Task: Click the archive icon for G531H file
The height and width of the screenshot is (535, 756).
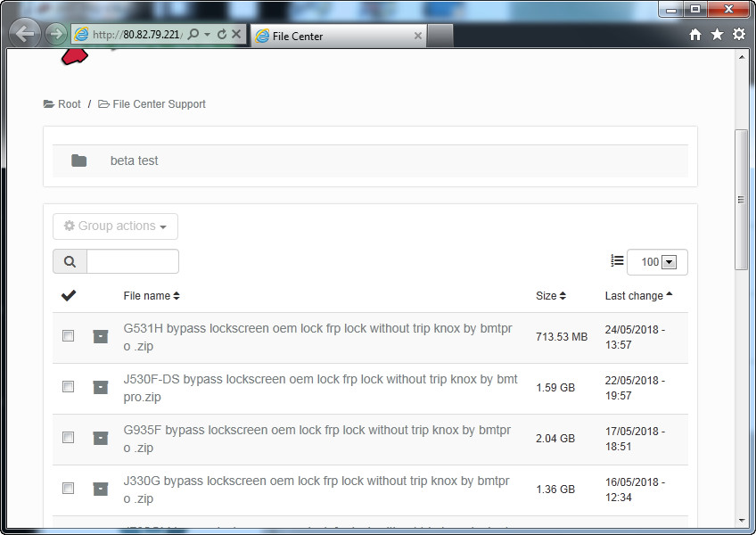Action: 100,336
